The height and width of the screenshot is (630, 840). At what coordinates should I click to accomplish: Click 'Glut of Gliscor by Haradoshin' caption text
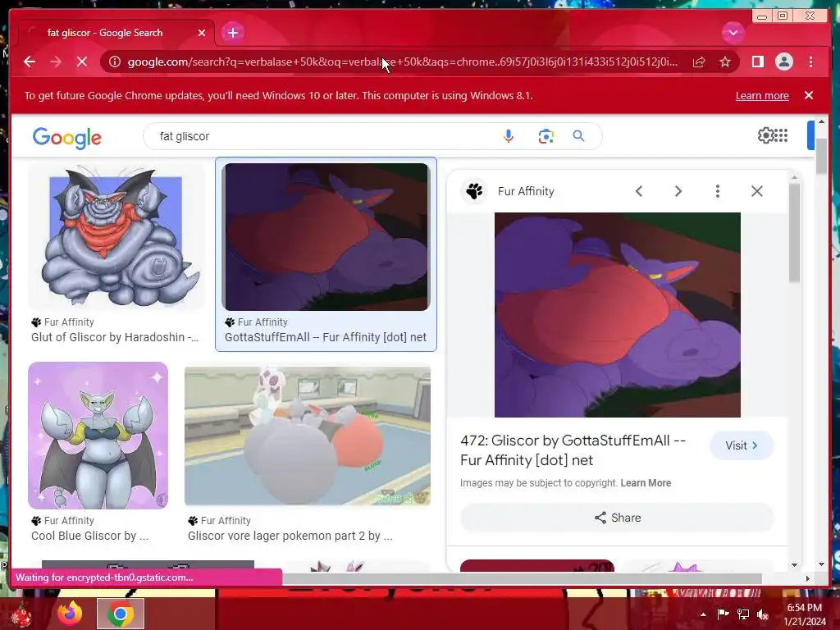[115, 337]
